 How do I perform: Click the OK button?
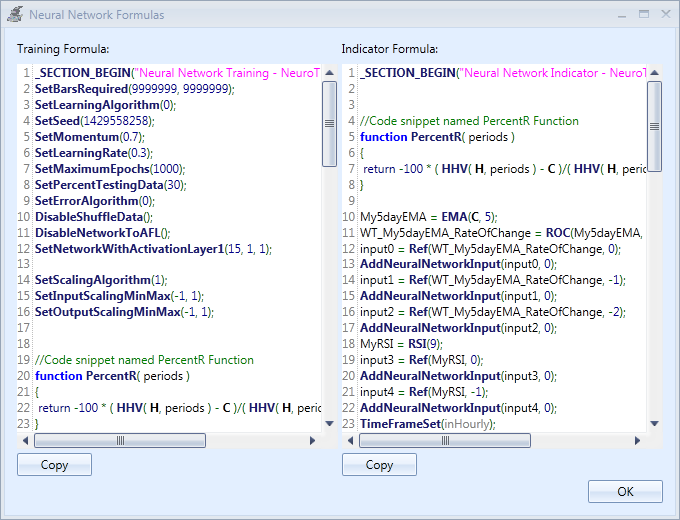(625, 491)
